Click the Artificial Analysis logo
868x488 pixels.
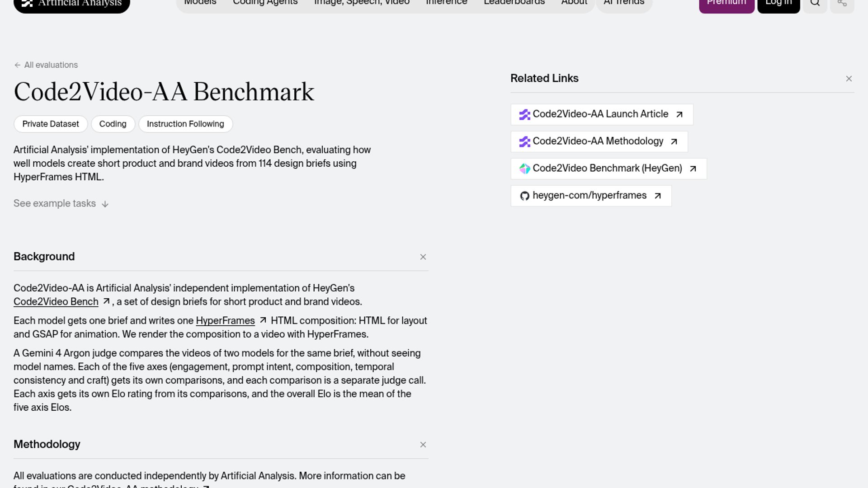tap(72, 4)
